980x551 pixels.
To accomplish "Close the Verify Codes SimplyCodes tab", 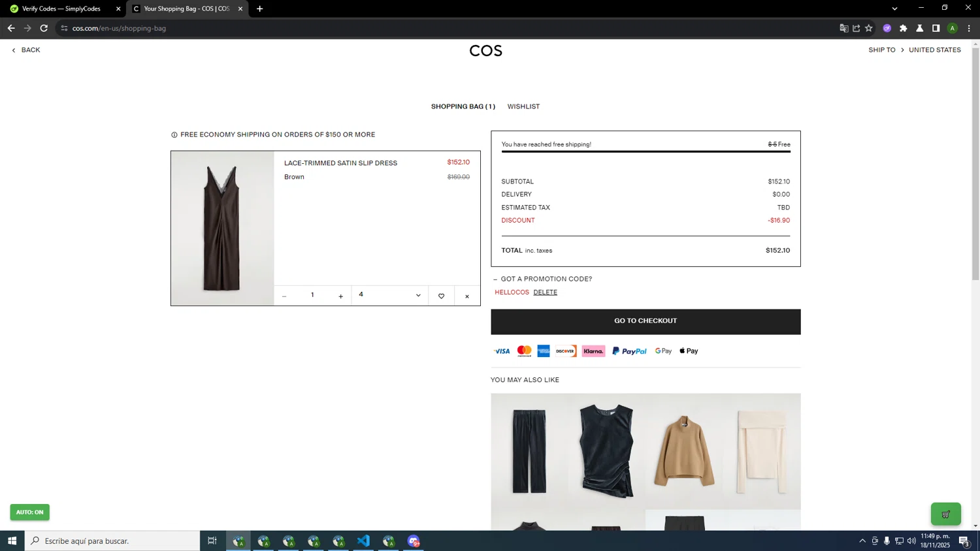I will pyautogui.click(x=118, y=9).
